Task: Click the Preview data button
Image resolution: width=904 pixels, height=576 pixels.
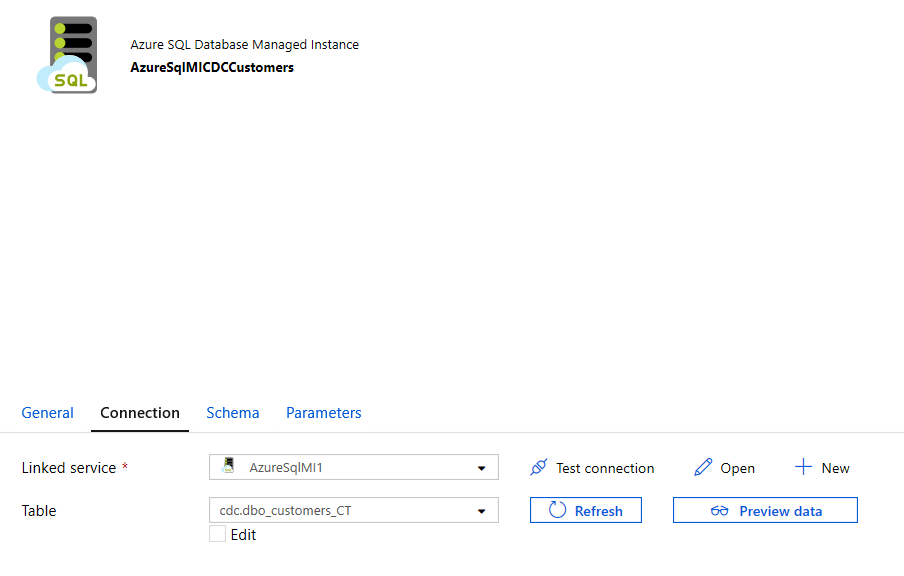Action: click(x=765, y=510)
